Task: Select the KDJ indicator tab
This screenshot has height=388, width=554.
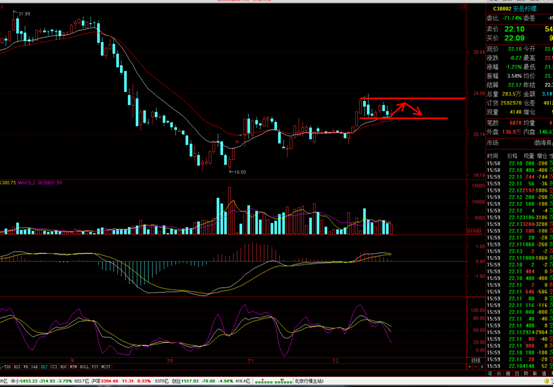Action: click(x=44, y=367)
